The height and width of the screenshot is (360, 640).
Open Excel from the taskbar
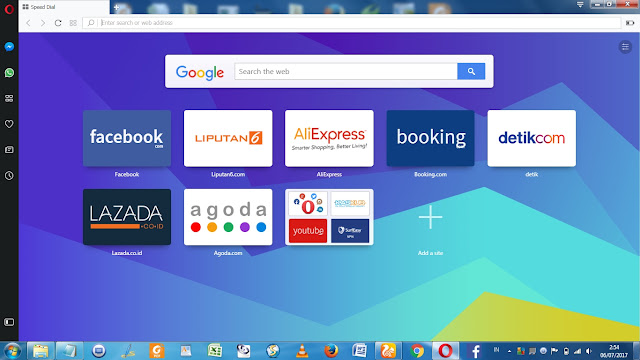coord(215,351)
